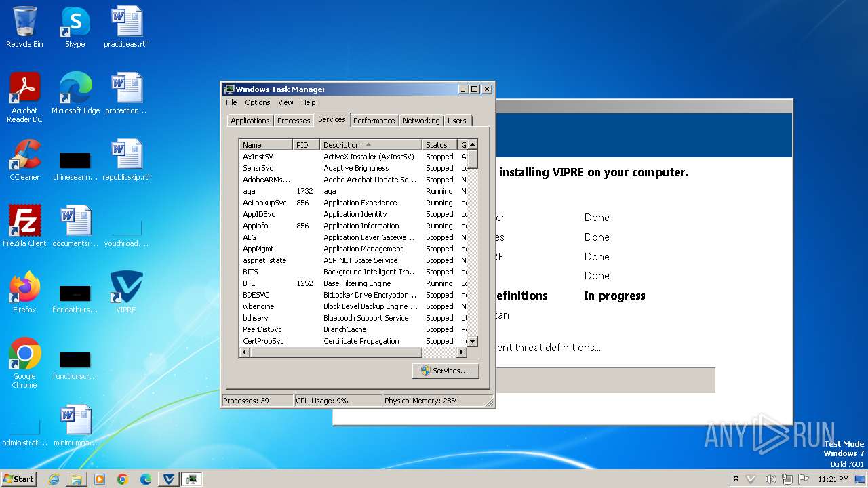
Task: Launch Firefox from the desktop
Action: (x=24, y=293)
